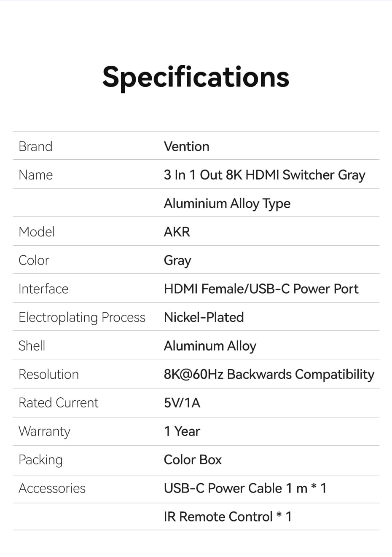The width and height of the screenshot is (392, 557).
Task: Click the Aluminium Alloy Type line
Action: click(227, 204)
